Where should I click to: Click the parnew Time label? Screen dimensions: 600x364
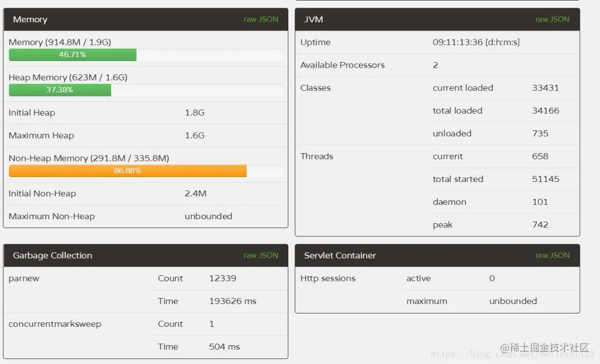pos(168,301)
